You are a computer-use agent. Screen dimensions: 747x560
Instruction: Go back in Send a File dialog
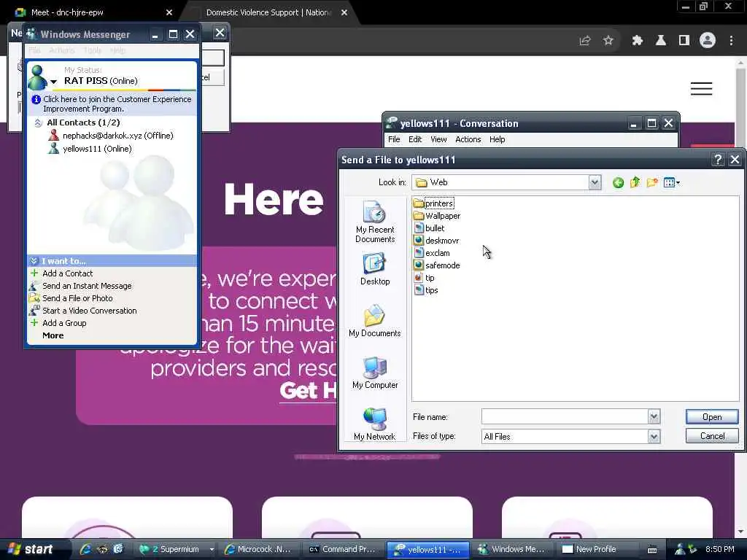pyautogui.click(x=618, y=182)
